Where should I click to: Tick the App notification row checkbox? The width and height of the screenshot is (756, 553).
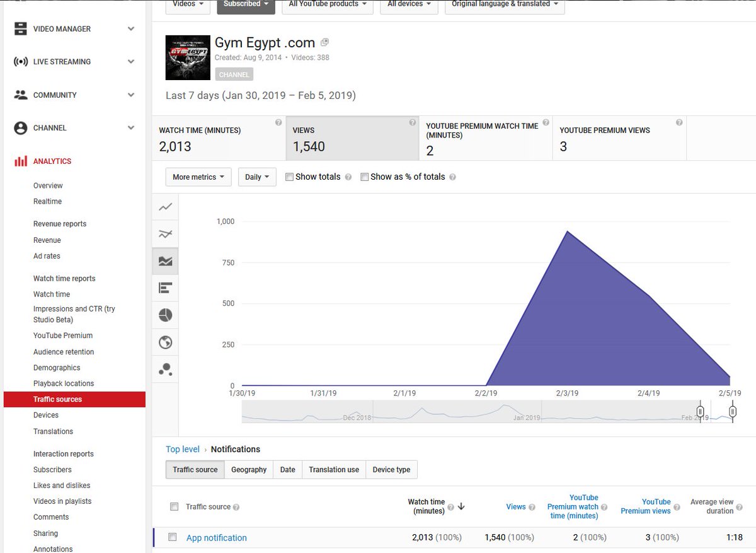click(x=173, y=537)
